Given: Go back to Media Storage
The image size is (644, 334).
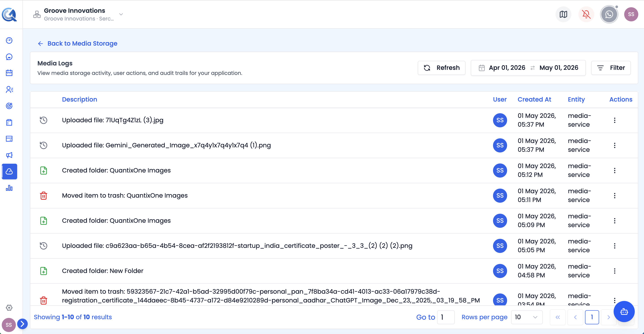Looking at the screenshot, I should point(77,44).
